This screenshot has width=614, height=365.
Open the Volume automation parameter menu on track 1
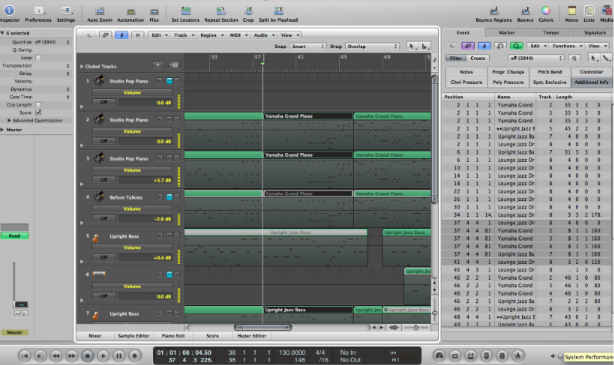(132, 92)
